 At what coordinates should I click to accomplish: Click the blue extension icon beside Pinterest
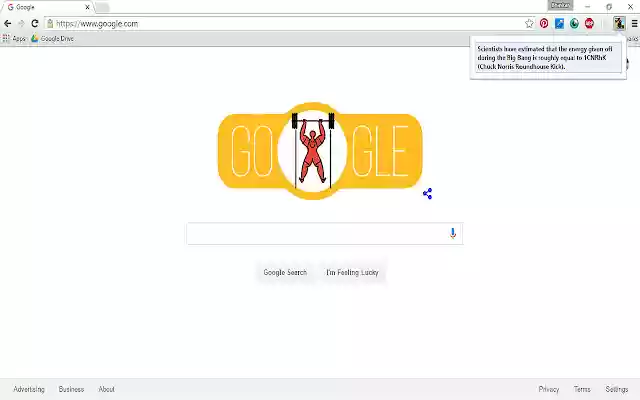[x=559, y=24]
